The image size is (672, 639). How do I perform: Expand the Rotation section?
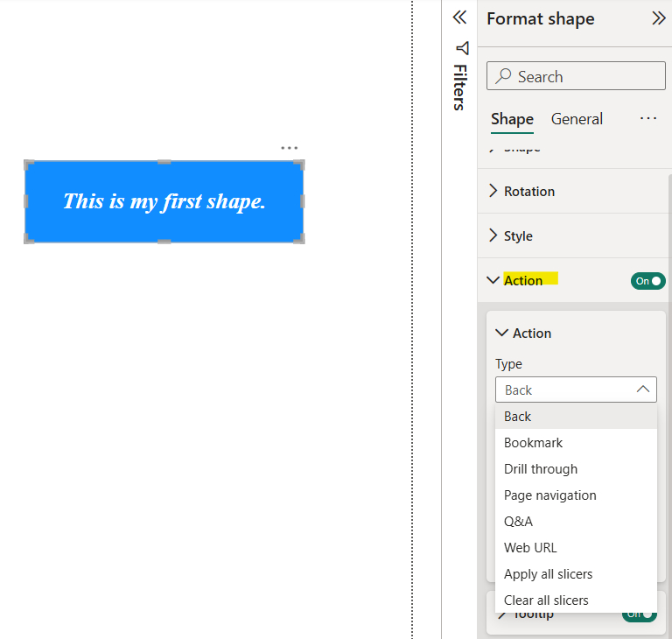528,191
